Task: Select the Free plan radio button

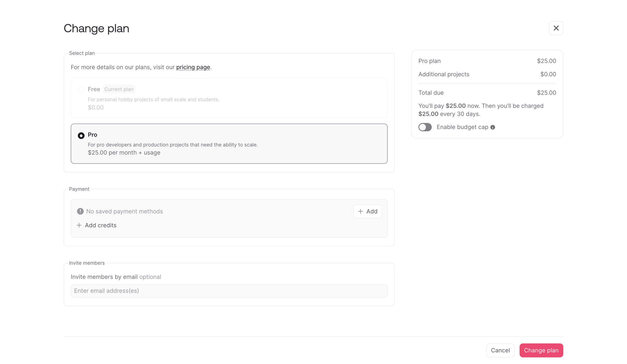Action: click(81, 90)
